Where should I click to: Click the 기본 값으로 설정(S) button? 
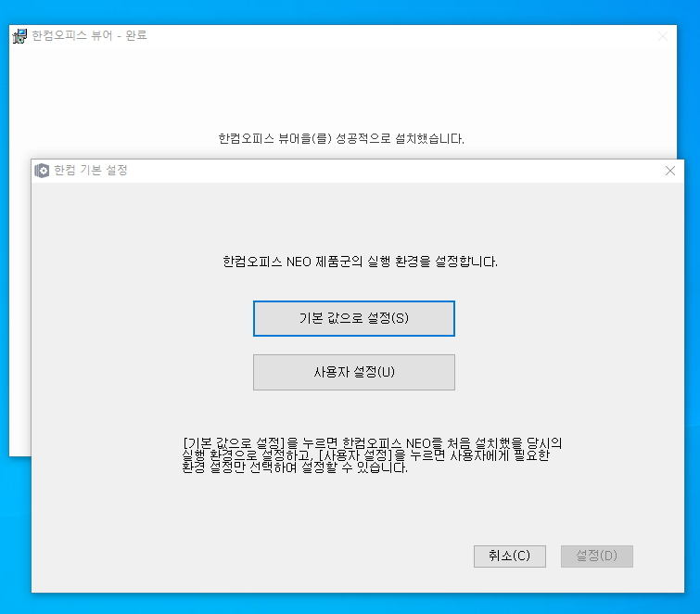click(x=353, y=318)
